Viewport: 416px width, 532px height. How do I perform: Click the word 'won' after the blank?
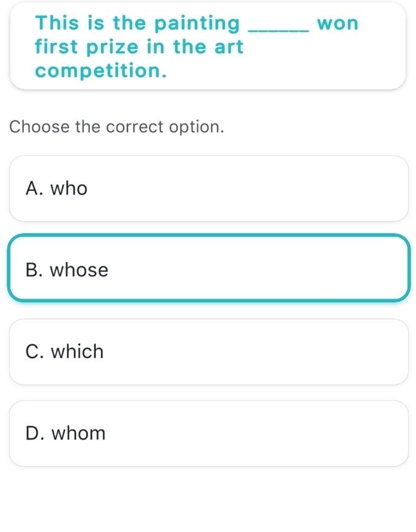coord(338,24)
